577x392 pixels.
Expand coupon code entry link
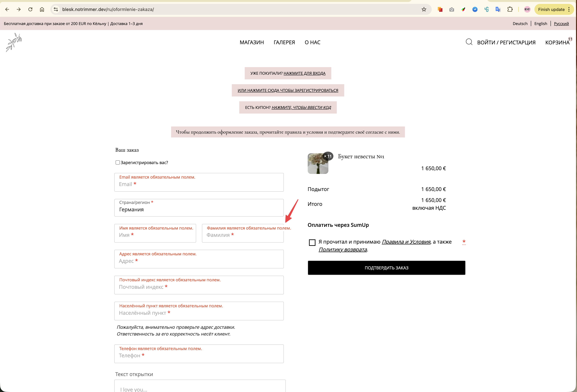tap(301, 107)
